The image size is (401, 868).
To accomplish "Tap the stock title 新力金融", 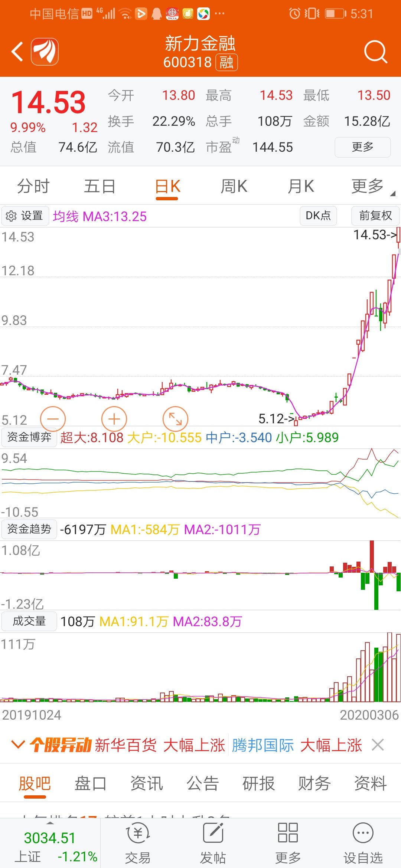I will 200,43.
